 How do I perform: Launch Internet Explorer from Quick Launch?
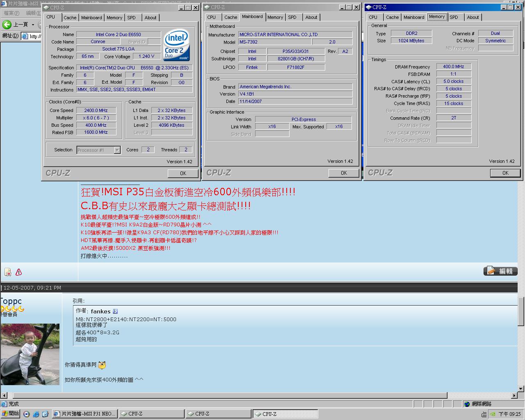(x=36, y=414)
